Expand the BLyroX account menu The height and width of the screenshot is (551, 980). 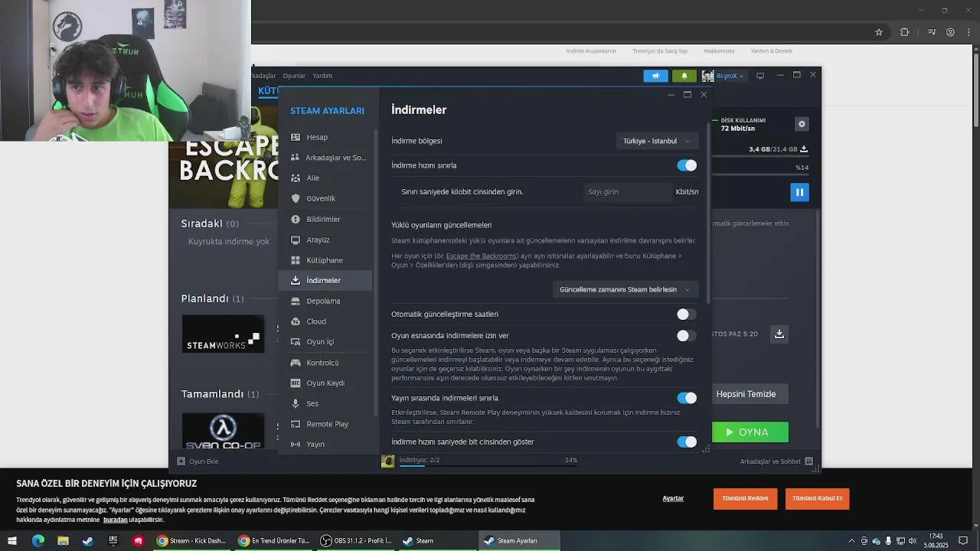pyautogui.click(x=730, y=76)
